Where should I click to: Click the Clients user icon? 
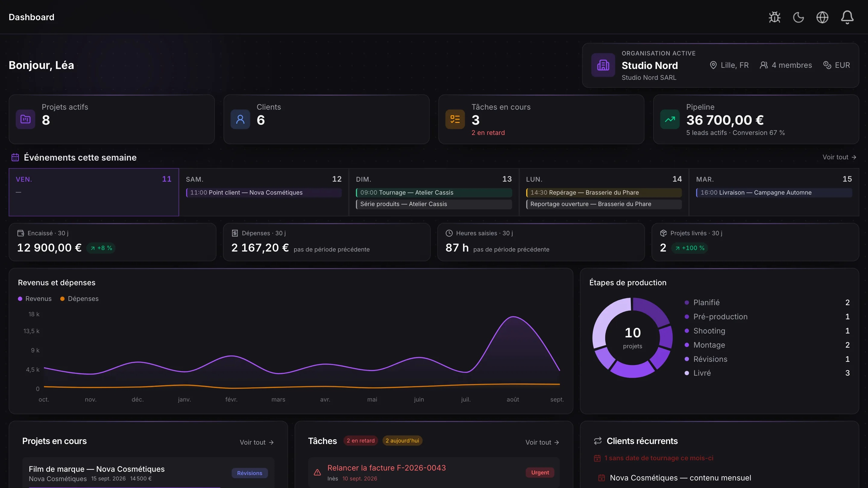click(240, 119)
